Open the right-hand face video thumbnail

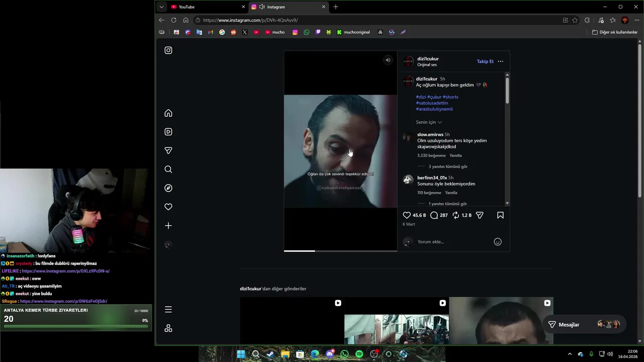pos(501,321)
